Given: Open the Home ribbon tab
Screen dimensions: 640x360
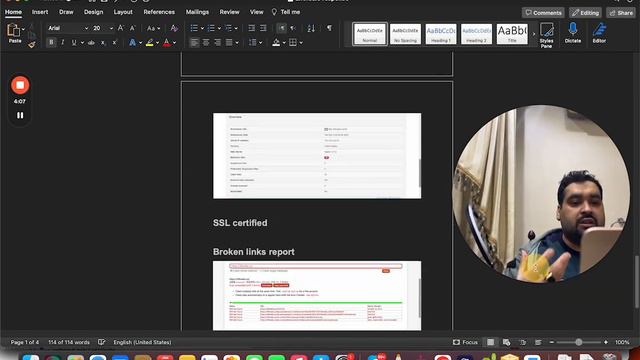Looking at the screenshot, I should (13, 12).
